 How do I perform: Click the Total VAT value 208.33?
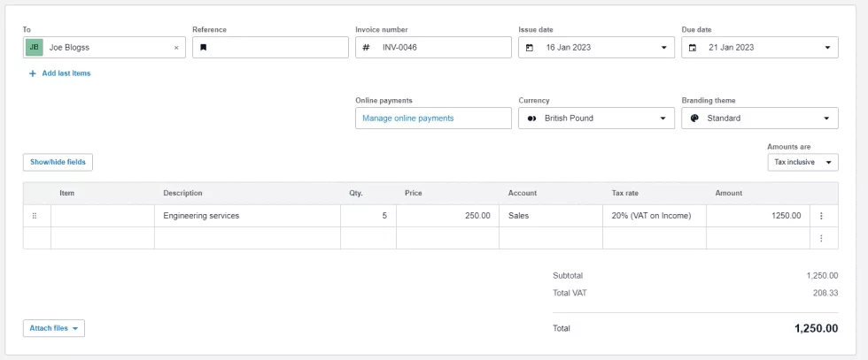pos(825,293)
